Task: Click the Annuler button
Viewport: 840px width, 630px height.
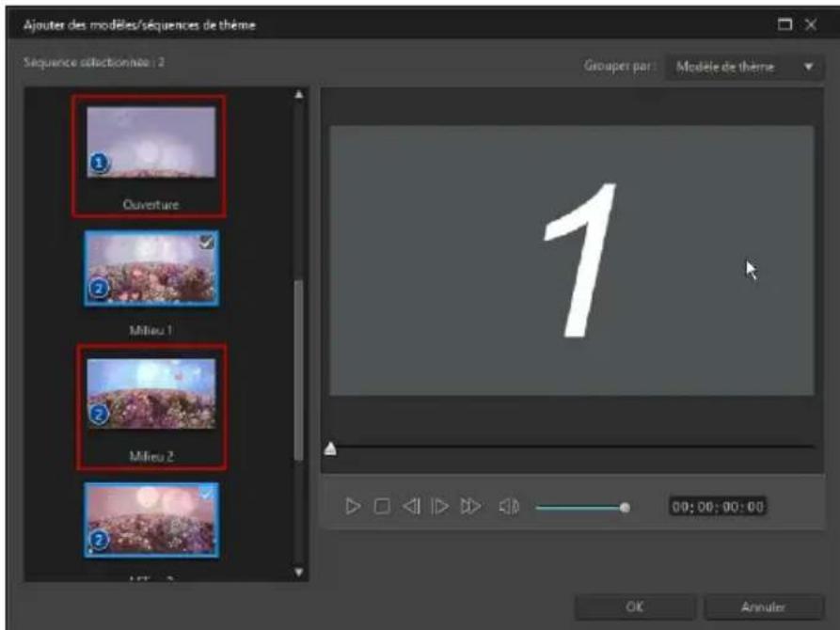Action: (x=762, y=606)
